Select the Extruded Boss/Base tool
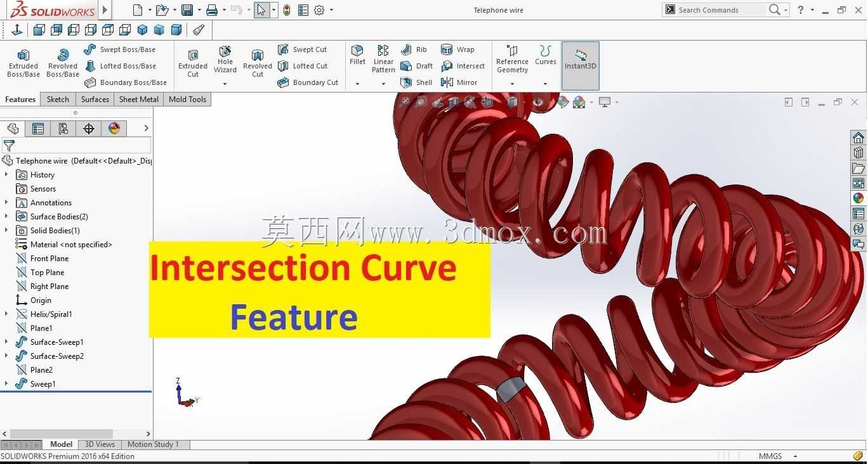Viewport: 868px width, 464px height. 23,63
